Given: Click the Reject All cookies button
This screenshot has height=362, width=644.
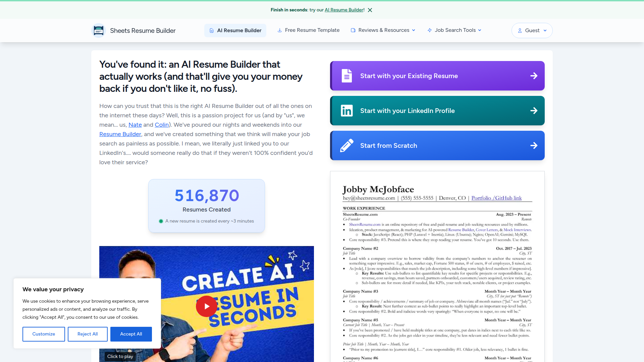Looking at the screenshot, I should coord(88,334).
